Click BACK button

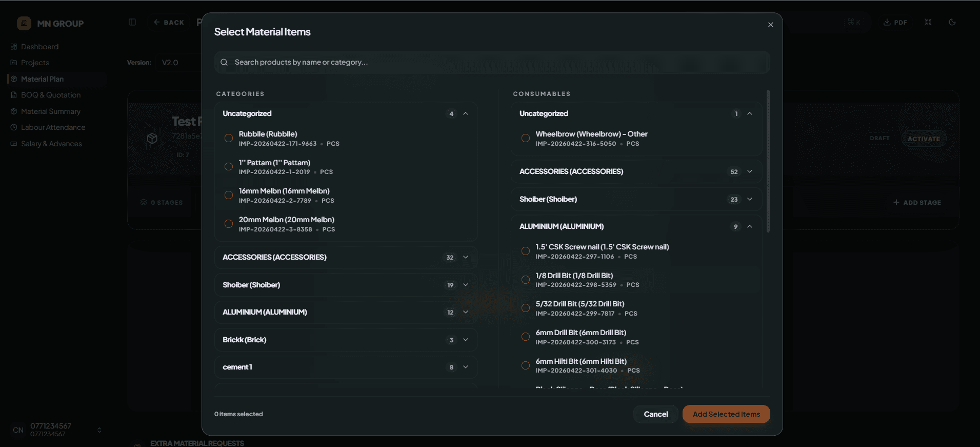[x=169, y=22]
